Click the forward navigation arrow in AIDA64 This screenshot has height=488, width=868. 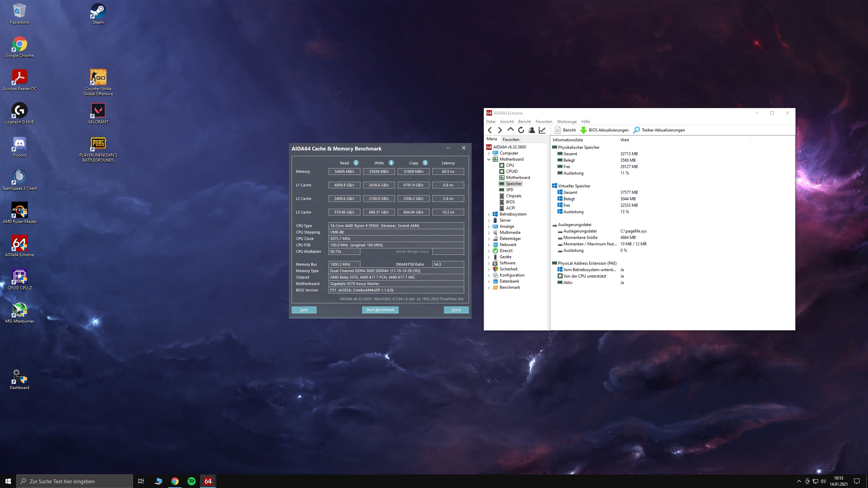coord(500,130)
